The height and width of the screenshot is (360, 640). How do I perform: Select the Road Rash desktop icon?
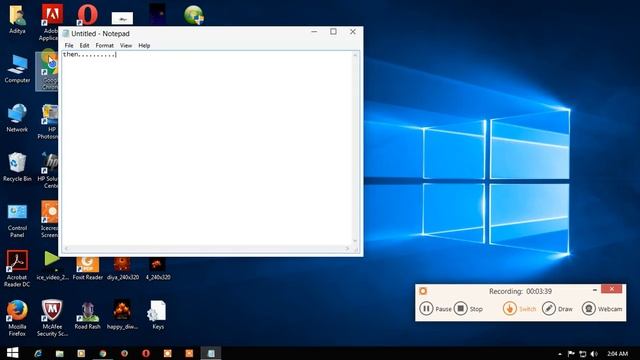(x=87, y=315)
